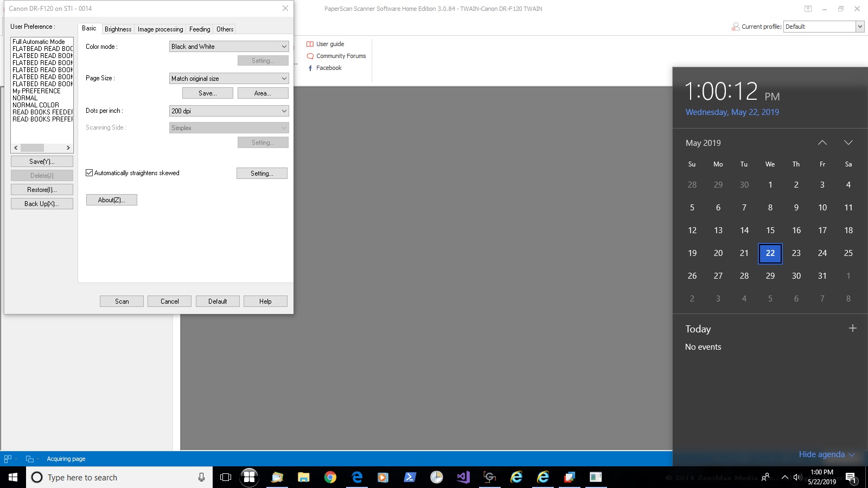Open File Explorer from taskbar
The width and height of the screenshot is (868, 488).
(x=303, y=477)
